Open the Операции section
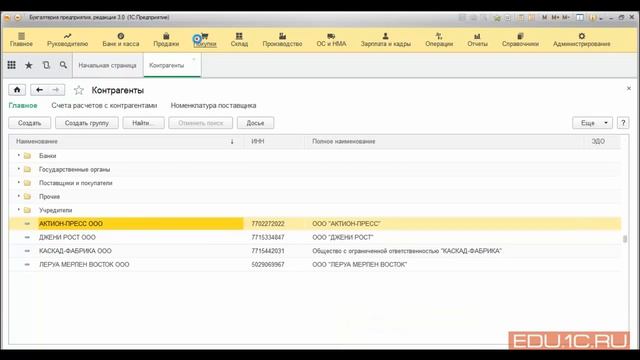Viewport: 640px width, 360px height. [x=439, y=40]
